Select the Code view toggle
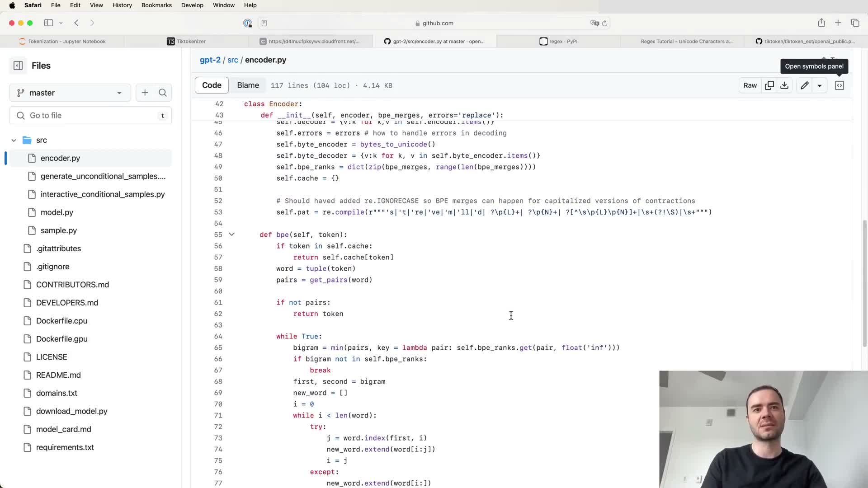Viewport: 868px width, 488px height. pos(212,85)
